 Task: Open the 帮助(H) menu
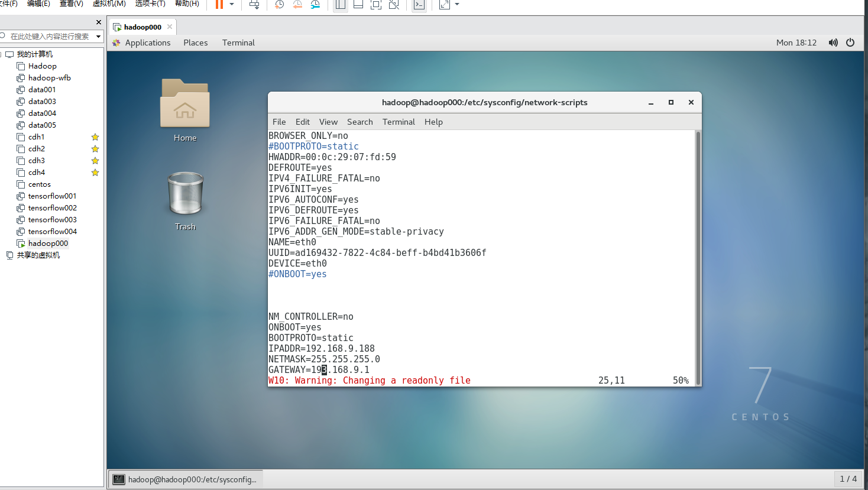(x=187, y=4)
